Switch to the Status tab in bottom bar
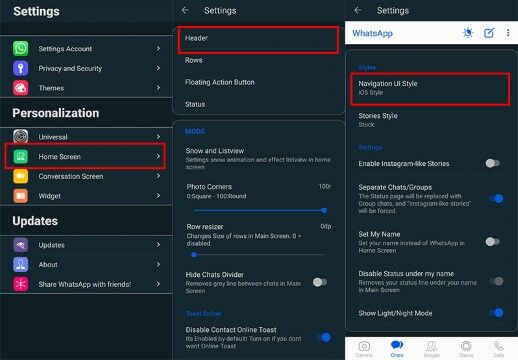 point(466,349)
